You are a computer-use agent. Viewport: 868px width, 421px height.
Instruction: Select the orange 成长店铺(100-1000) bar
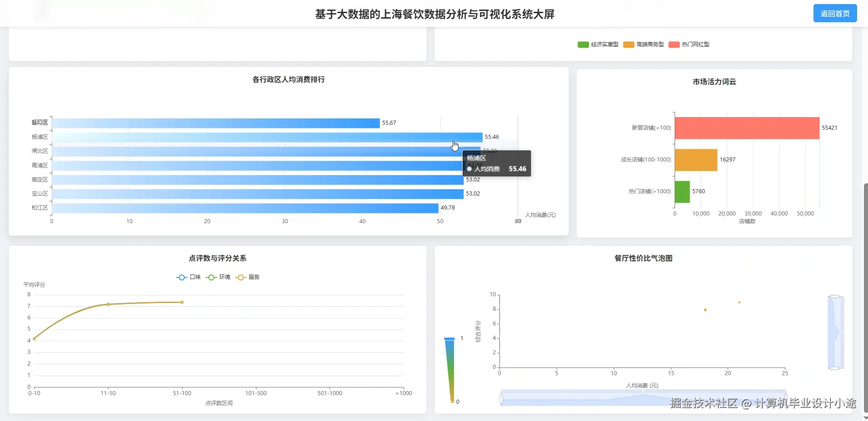[x=696, y=160]
